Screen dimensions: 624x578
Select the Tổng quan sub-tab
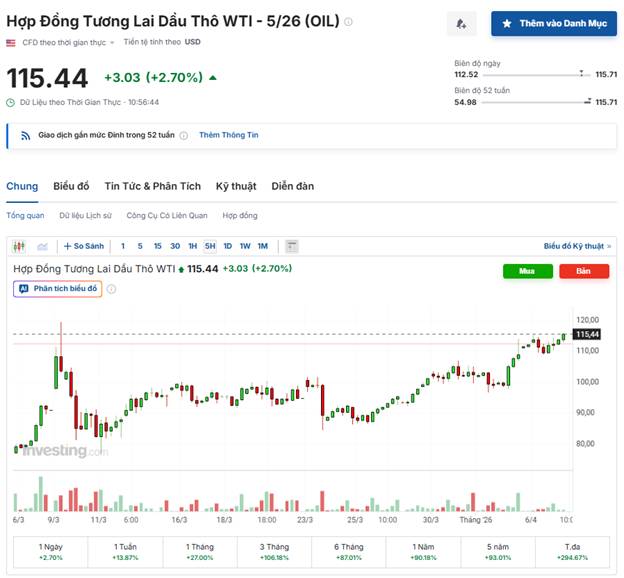click(25, 215)
